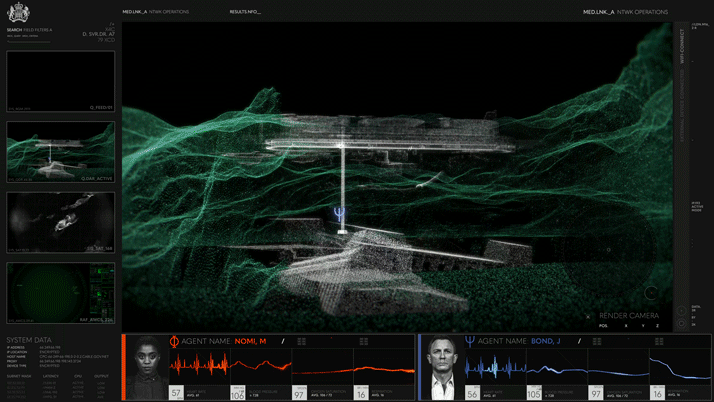Click the upper round button on the right sidebar
This screenshot has width=714, height=402.
click(x=682, y=311)
